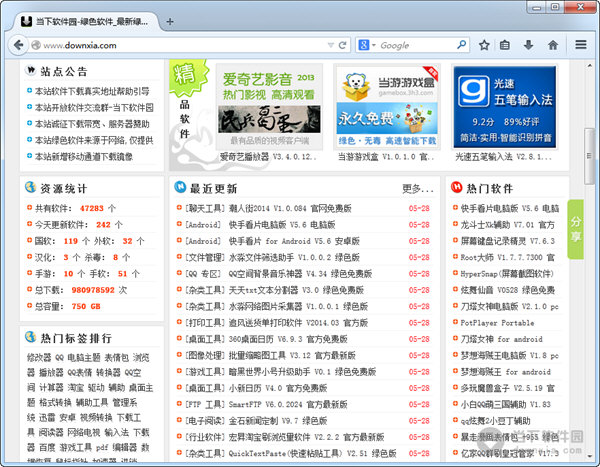This screenshot has width=600, height=467.
Task: Open the 当游游戏盒 banner thumbnail
Action: click(387, 107)
